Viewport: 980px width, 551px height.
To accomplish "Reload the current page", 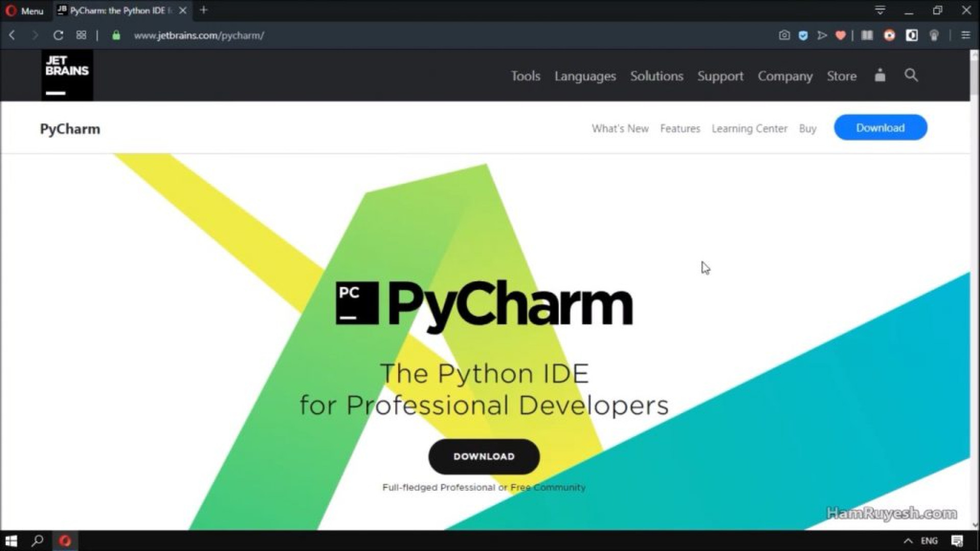I will (x=58, y=35).
